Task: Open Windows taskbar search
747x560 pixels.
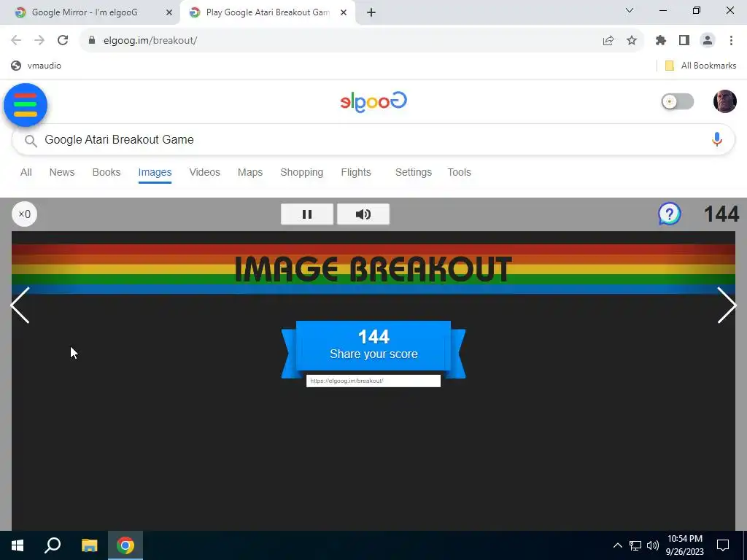Action: click(53, 545)
